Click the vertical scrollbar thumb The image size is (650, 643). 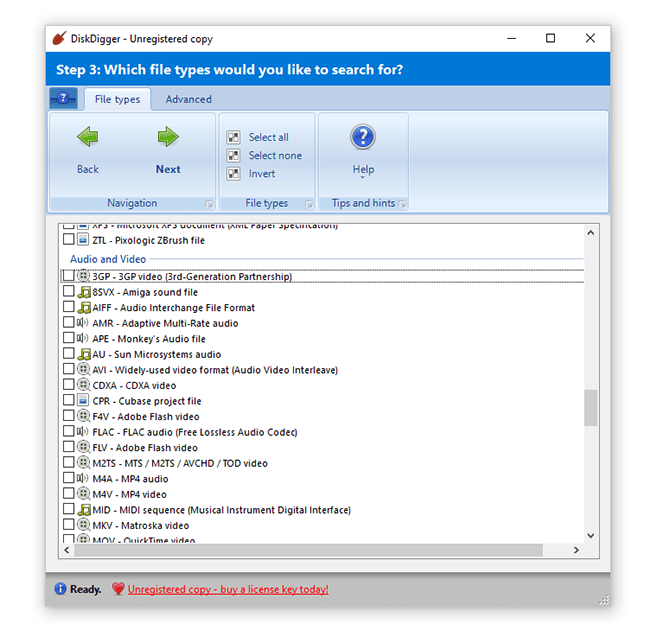[x=591, y=408]
